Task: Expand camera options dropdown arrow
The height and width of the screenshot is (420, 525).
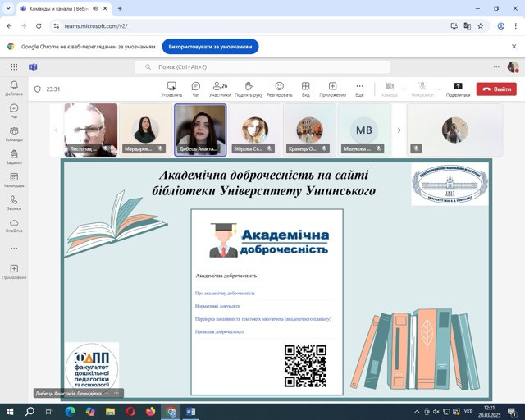Action: pyautogui.click(x=405, y=89)
